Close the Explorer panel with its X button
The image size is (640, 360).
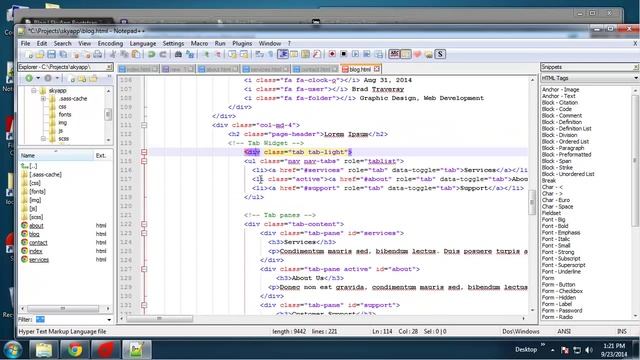(109, 67)
